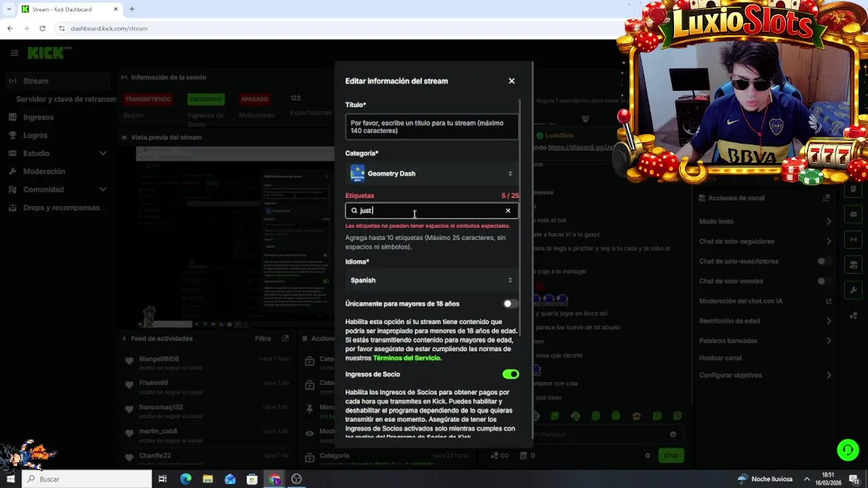Click the broadcast icon in right toolbar
Image resolution: width=868 pixels, height=488 pixels.
(853, 239)
